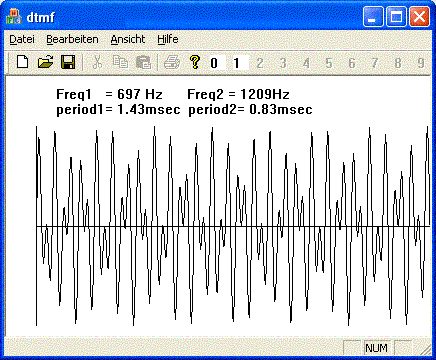Click the NUM status bar indicator
Viewport: 436px width, 360px height.
coord(376,348)
